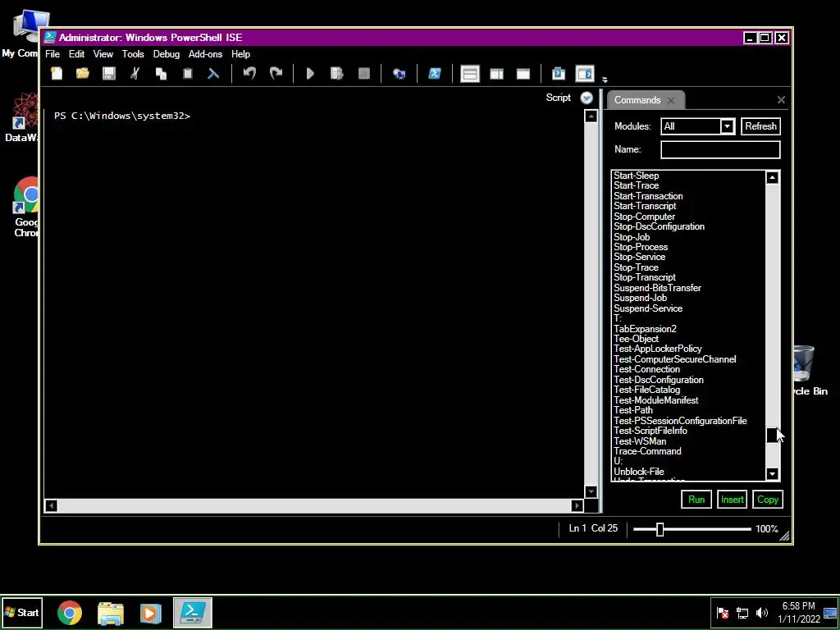Click the Refresh button
840x630 pixels.
pos(760,126)
